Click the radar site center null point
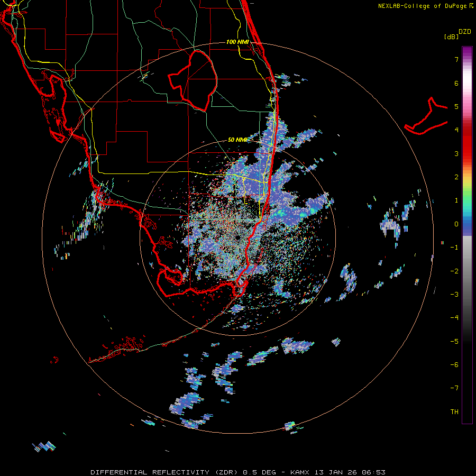The width and height of the screenshot is (476, 476). (x=237, y=237)
